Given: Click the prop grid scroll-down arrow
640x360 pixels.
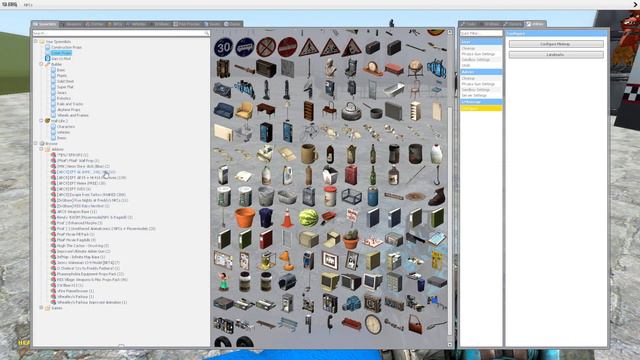Looking at the screenshot, I should [450, 344].
